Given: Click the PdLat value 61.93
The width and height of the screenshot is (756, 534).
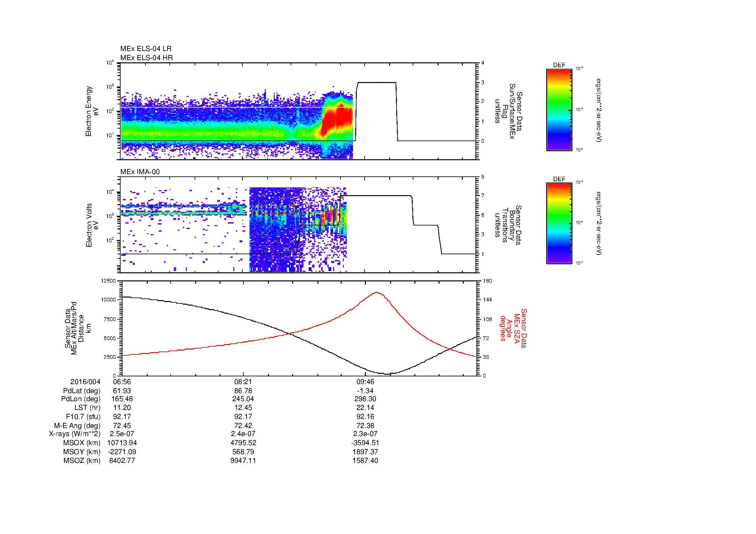Looking at the screenshot, I should (122, 391).
